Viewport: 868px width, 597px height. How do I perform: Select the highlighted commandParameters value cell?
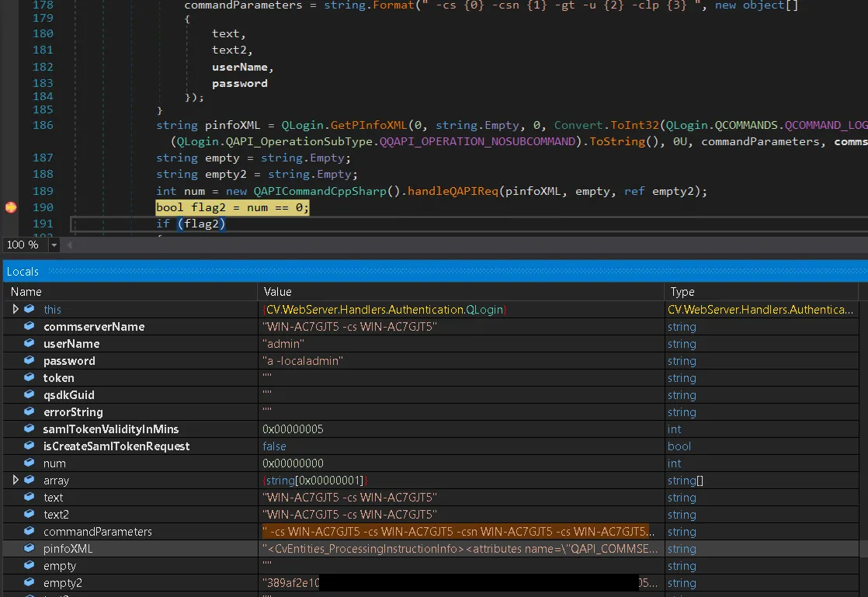pos(458,532)
